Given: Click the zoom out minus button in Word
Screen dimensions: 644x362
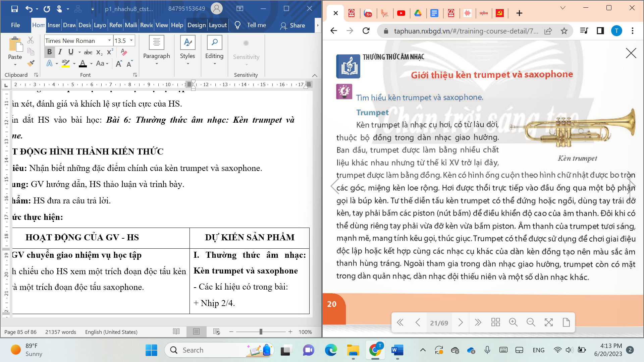Looking at the screenshot, I should [231, 332].
